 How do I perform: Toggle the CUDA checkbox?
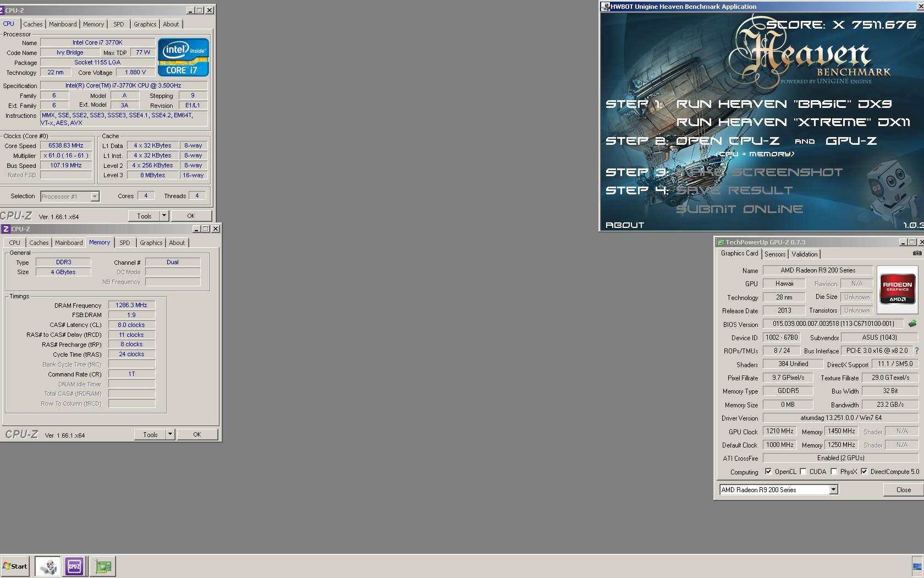[804, 472]
